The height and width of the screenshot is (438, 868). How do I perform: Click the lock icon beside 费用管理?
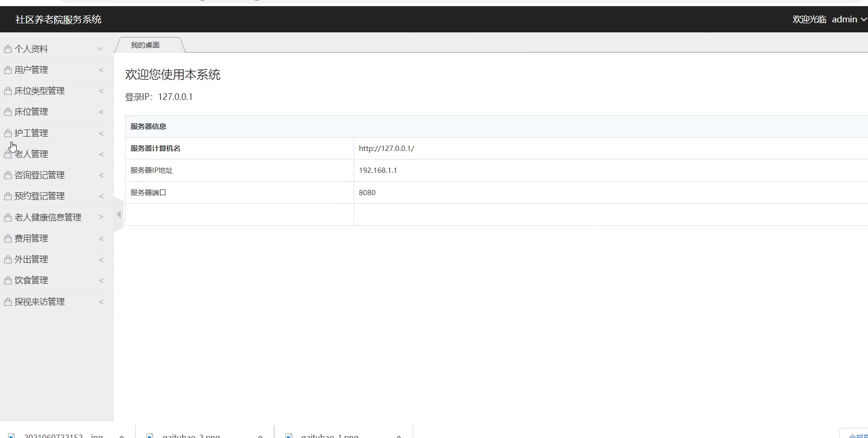(x=8, y=238)
